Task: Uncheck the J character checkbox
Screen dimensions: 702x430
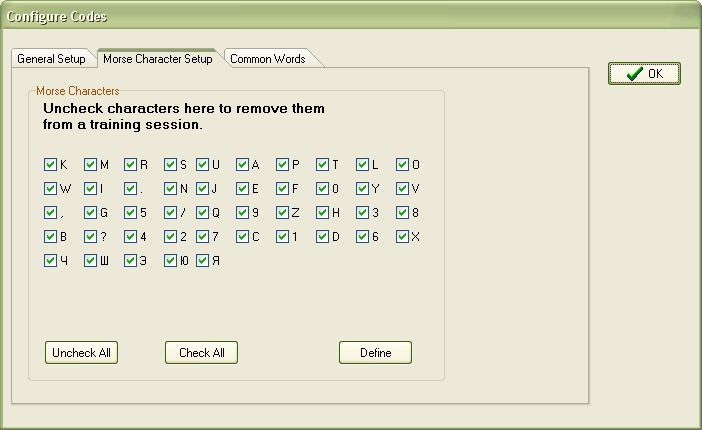Action: [x=202, y=189]
